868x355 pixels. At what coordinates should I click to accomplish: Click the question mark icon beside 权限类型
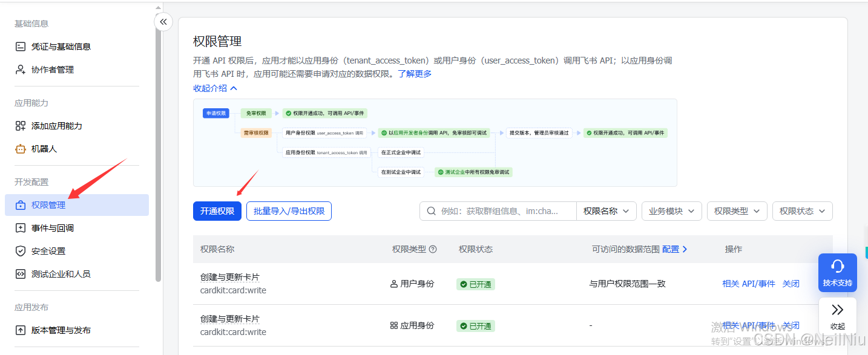pos(433,249)
